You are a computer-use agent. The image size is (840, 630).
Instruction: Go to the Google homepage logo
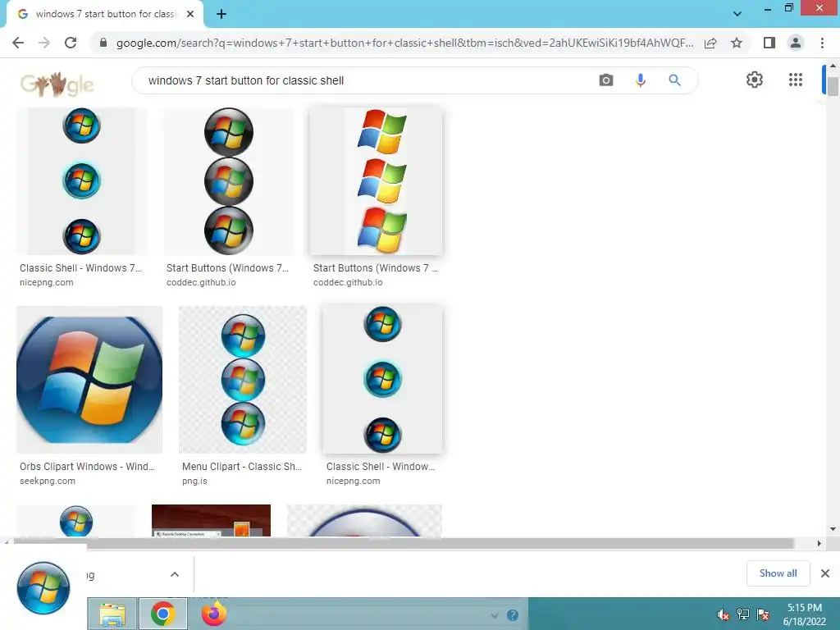pyautogui.click(x=57, y=84)
